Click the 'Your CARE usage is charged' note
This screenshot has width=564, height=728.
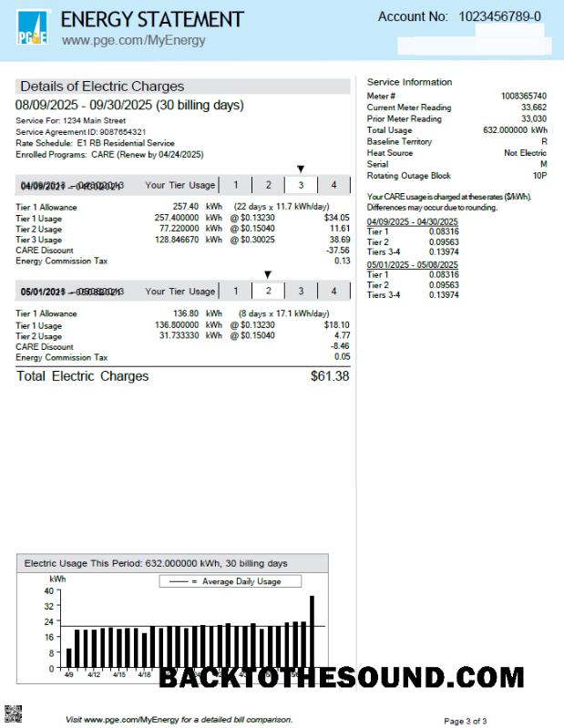point(449,202)
